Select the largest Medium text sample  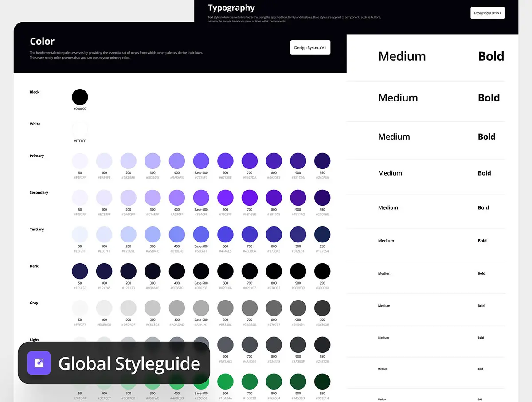click(402, 56)
